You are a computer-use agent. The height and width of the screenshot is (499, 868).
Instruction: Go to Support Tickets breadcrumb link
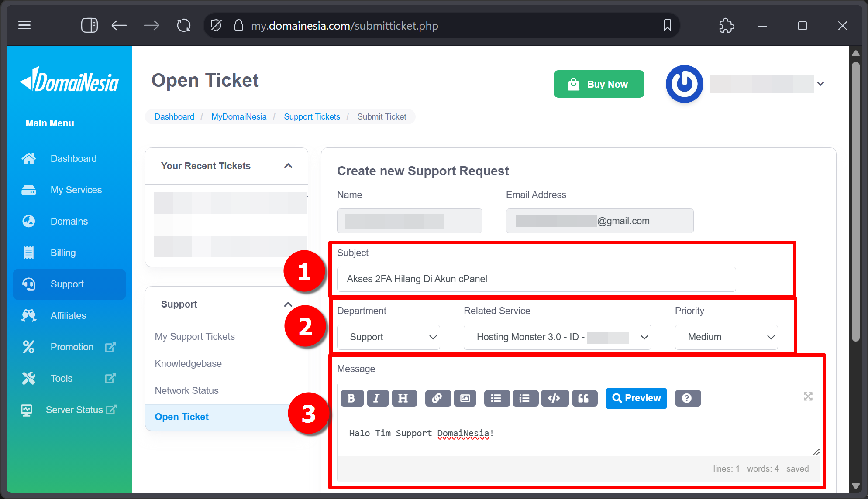(x=312, y=116)
